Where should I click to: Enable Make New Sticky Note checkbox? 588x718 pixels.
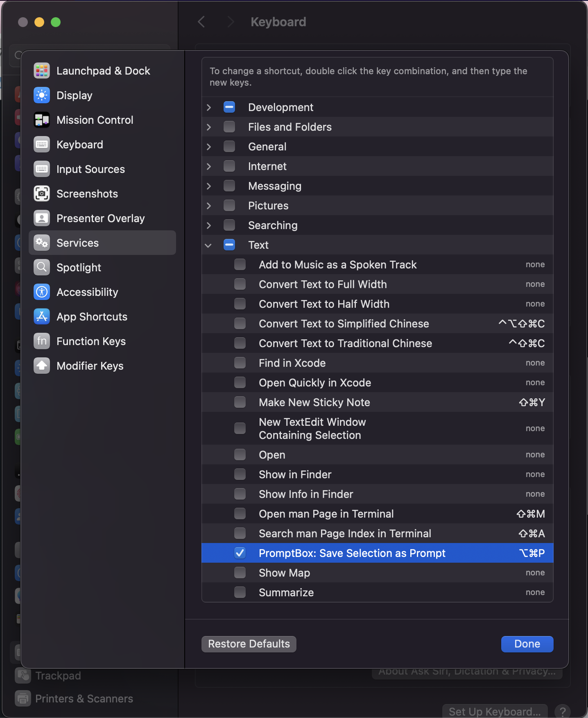(240, 402)
